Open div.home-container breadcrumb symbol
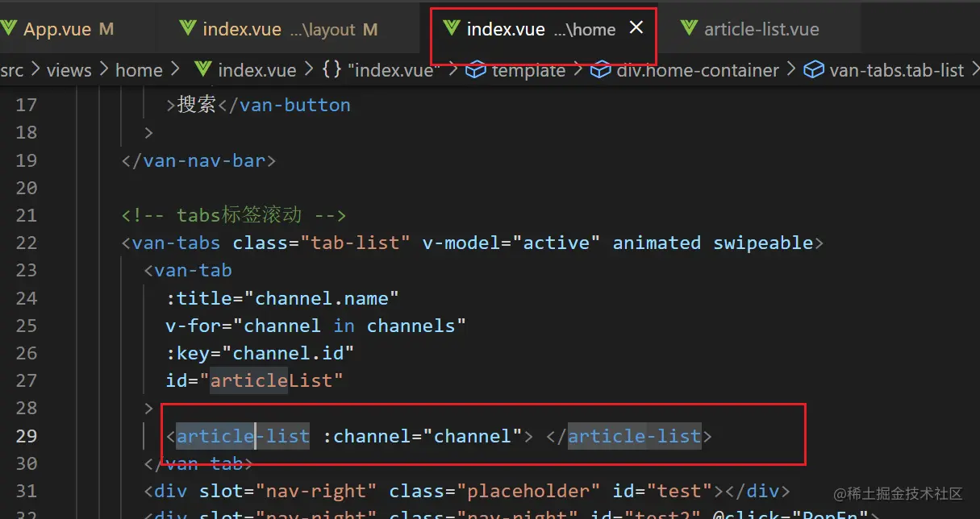The height and width of the screenshot is (519, 980). tap(698, 70)
